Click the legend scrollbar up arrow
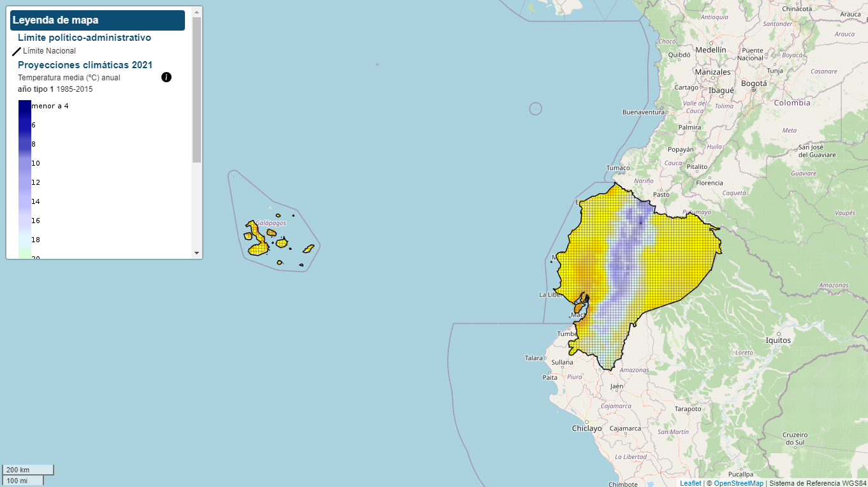868x487 pixels. (x=196, y=12)
